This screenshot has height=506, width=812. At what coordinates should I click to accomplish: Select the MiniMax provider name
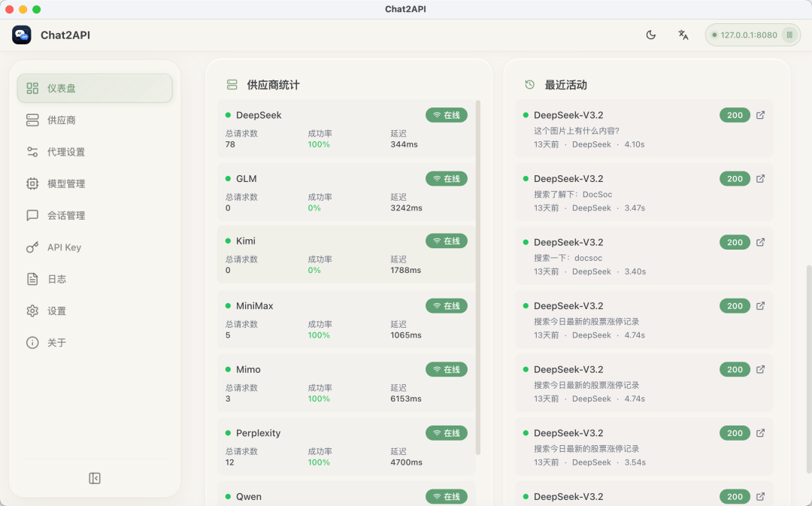click(254, 306)
